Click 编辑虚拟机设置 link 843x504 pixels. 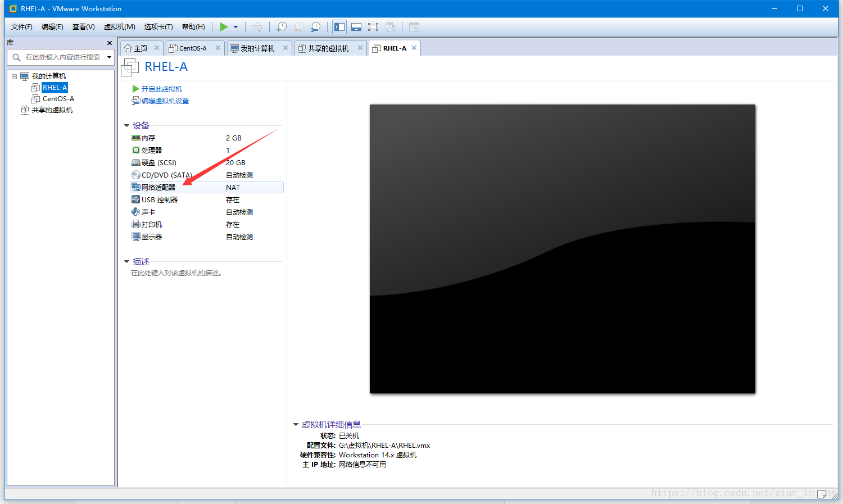[165, 101]
